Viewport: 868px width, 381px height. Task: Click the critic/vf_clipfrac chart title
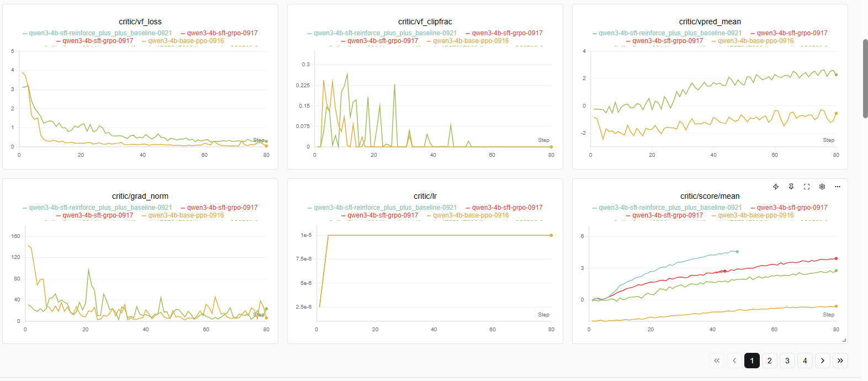(425, 22)
